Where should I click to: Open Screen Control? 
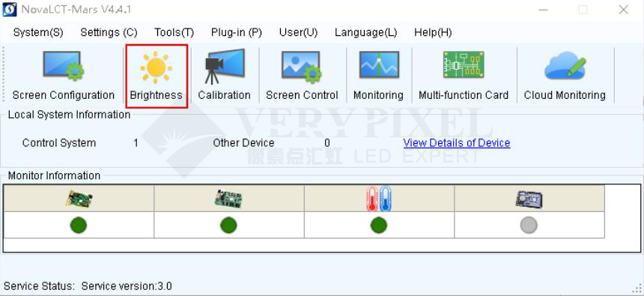(302, 75)
